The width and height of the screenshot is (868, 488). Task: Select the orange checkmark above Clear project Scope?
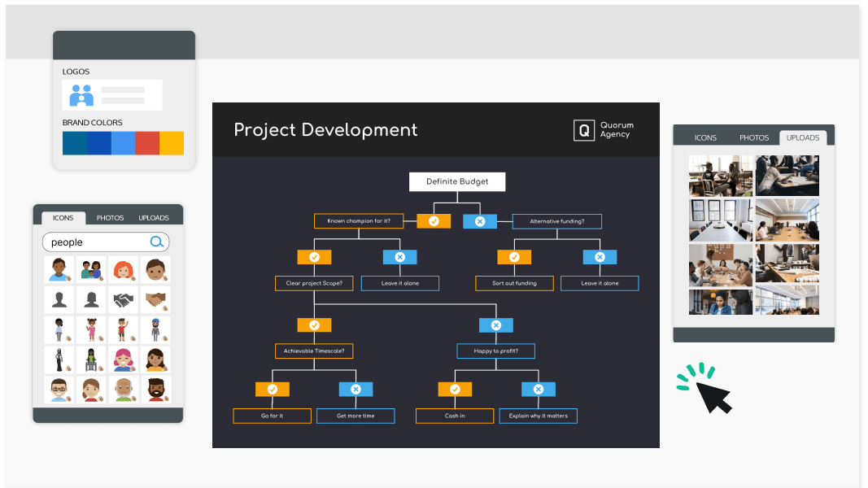tap(315, 257)
